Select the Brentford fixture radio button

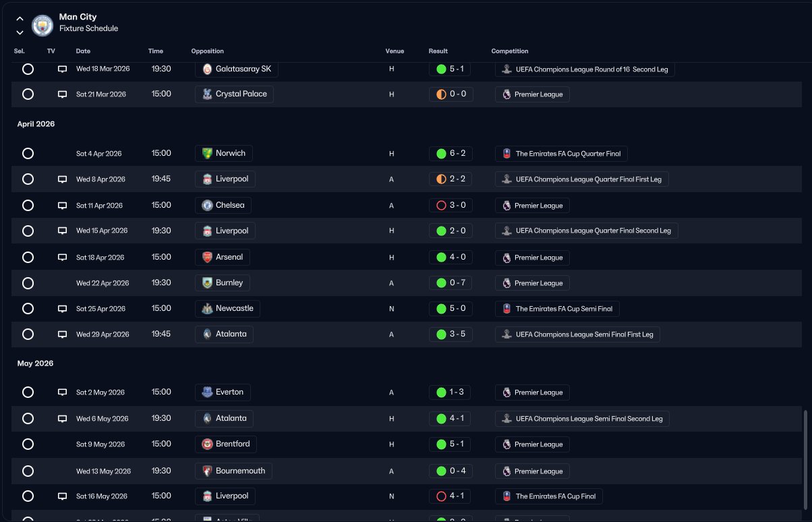coord(28,444)
